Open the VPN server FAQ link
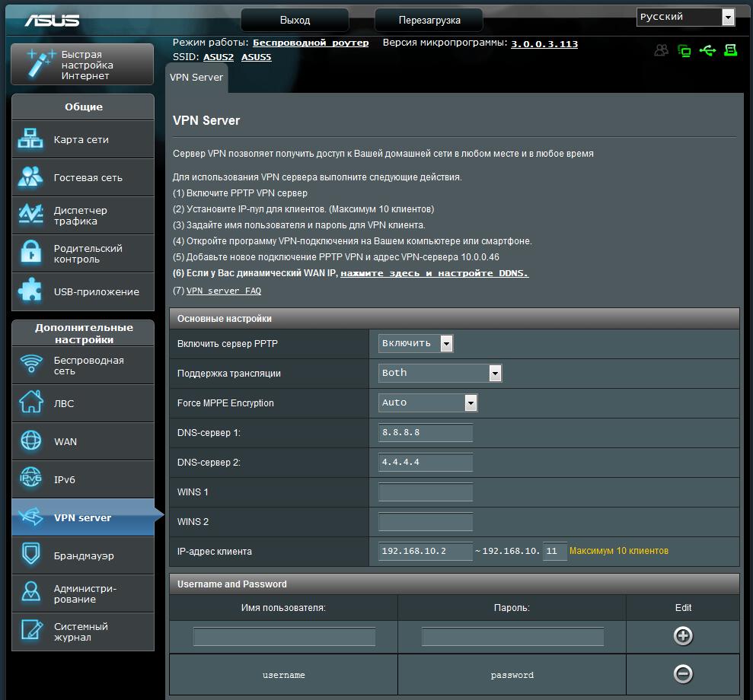The image size is (753, 700). (224, 291)
